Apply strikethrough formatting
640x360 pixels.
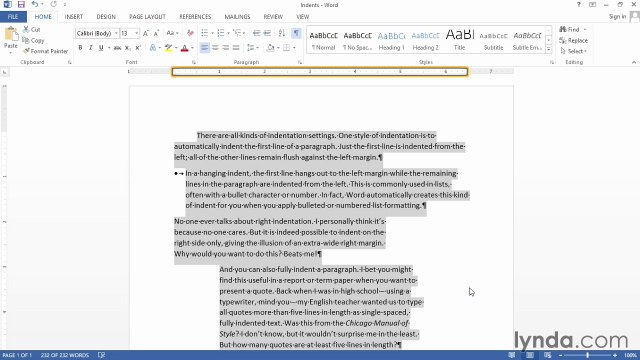point(117,48)
